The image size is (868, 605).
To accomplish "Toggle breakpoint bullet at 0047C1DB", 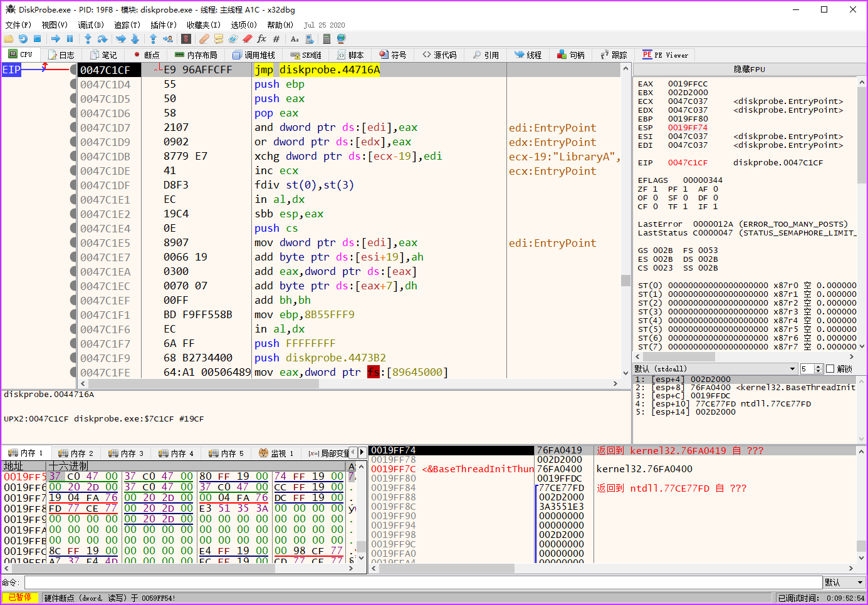I will 73,156.
